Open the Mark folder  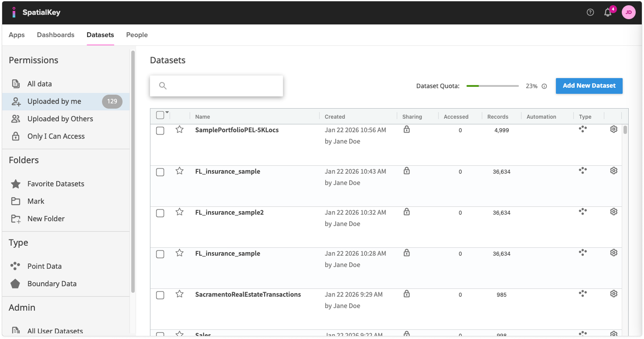[x=36, y=201]
